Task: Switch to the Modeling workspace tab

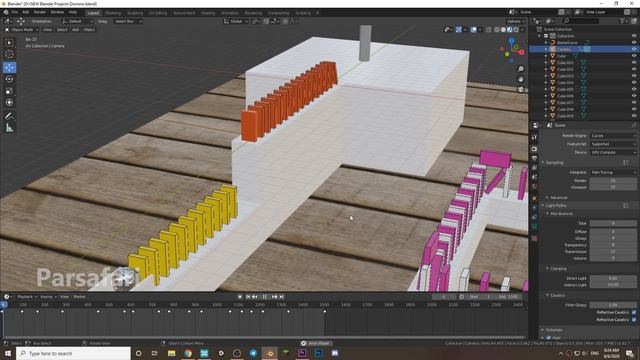Action: pos(113,13)
